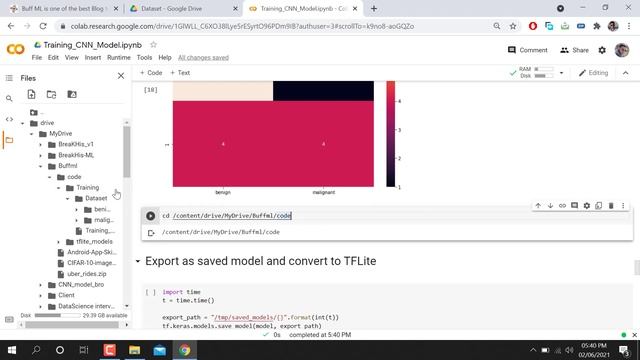Click the refresh files folder icon
The image size is (640, 360).
51,95
